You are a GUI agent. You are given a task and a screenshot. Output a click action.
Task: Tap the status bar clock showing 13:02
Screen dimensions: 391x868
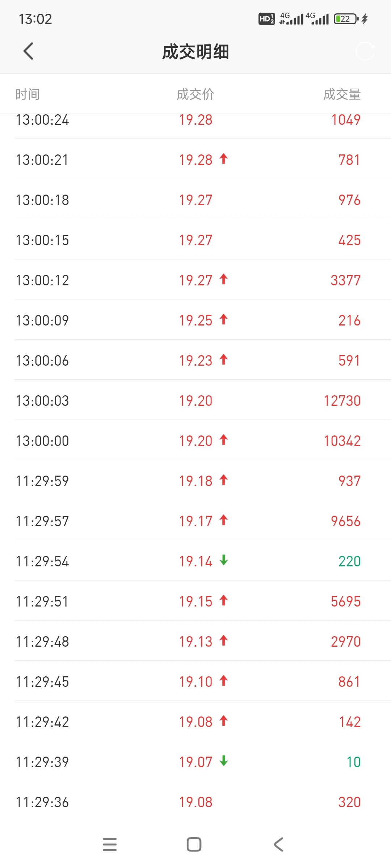[x=35, y=19]
